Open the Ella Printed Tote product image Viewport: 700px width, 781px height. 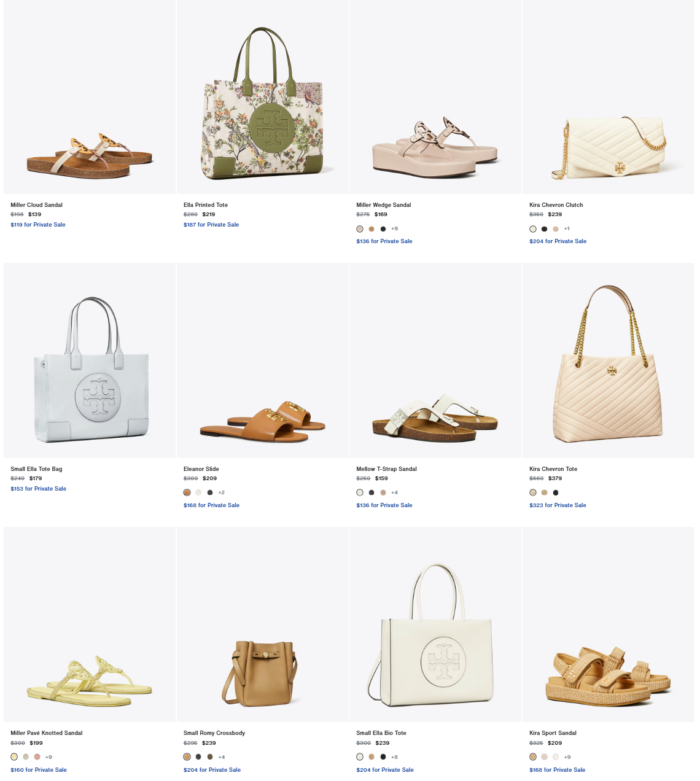coord(263,97)
